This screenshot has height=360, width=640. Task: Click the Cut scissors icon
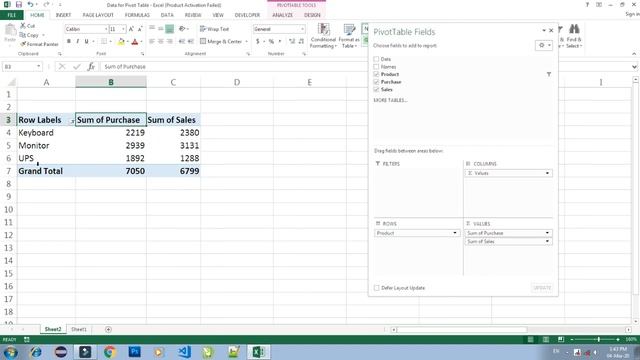click(23, 26)
